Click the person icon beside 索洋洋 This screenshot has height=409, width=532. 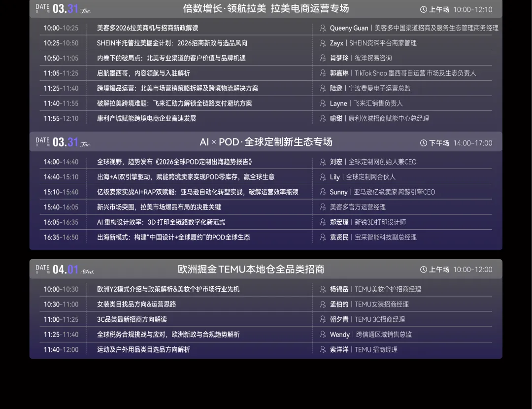tap(323, 349)
